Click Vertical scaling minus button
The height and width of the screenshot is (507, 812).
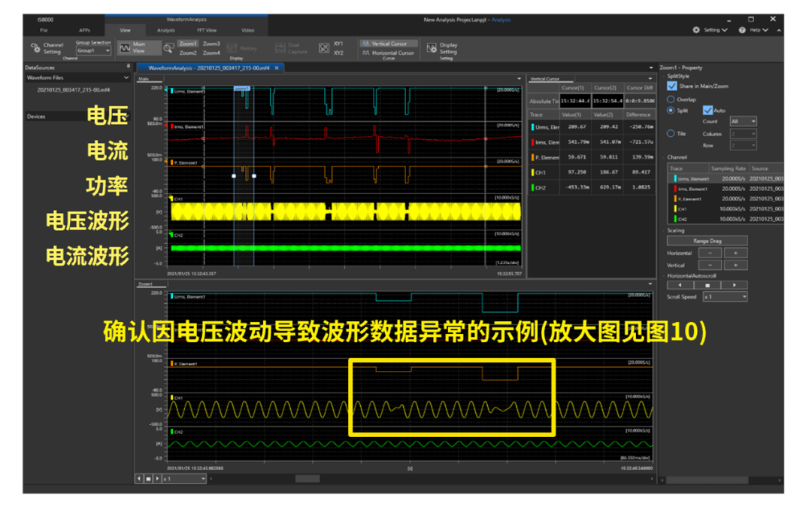pyautogui.click(x=710, y=265)
